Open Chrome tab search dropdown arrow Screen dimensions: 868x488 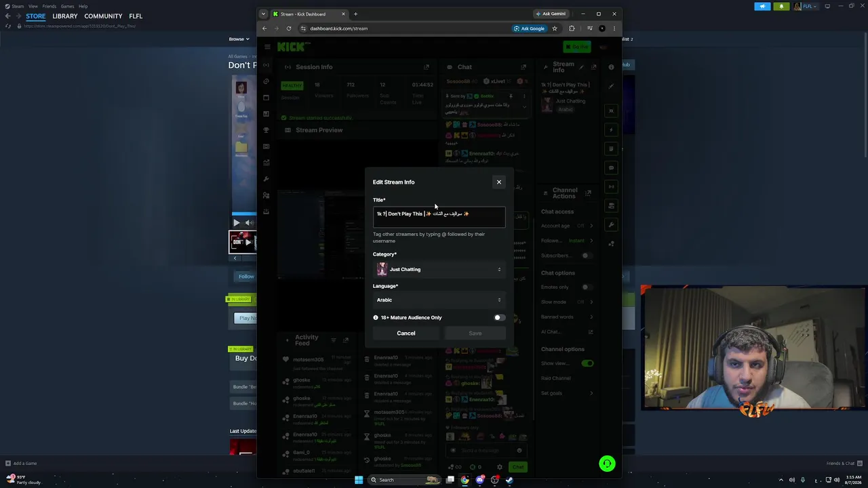coord(264,14)
